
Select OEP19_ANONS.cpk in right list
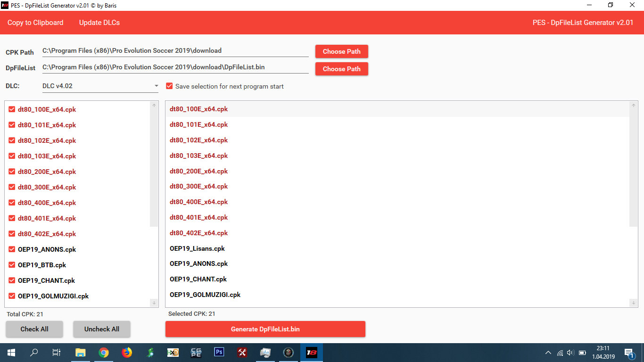(397, 263)
